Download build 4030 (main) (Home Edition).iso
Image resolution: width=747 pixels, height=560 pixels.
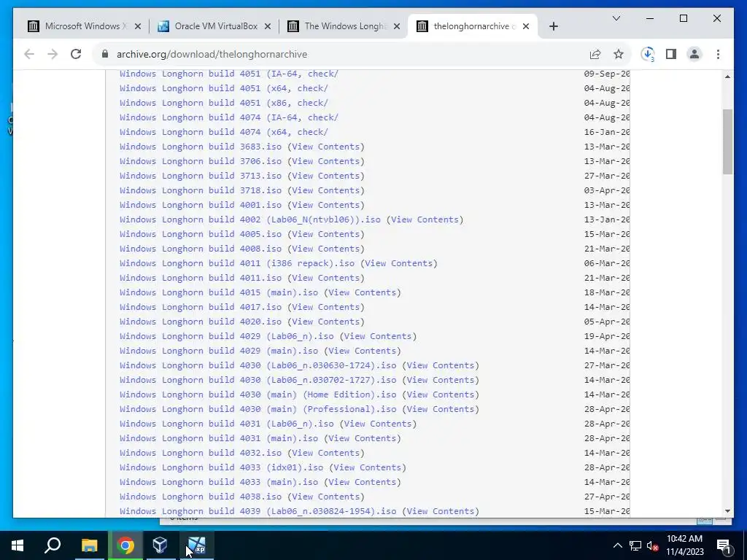click(258, 394)
